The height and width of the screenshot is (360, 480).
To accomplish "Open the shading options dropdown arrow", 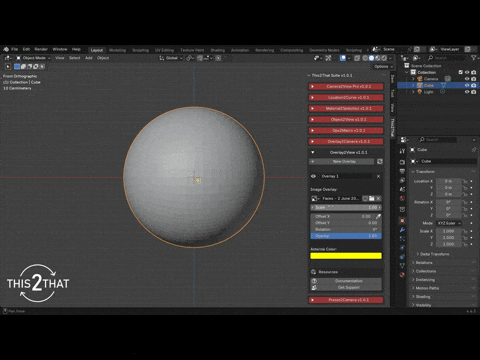I will [x=390, y=58].
